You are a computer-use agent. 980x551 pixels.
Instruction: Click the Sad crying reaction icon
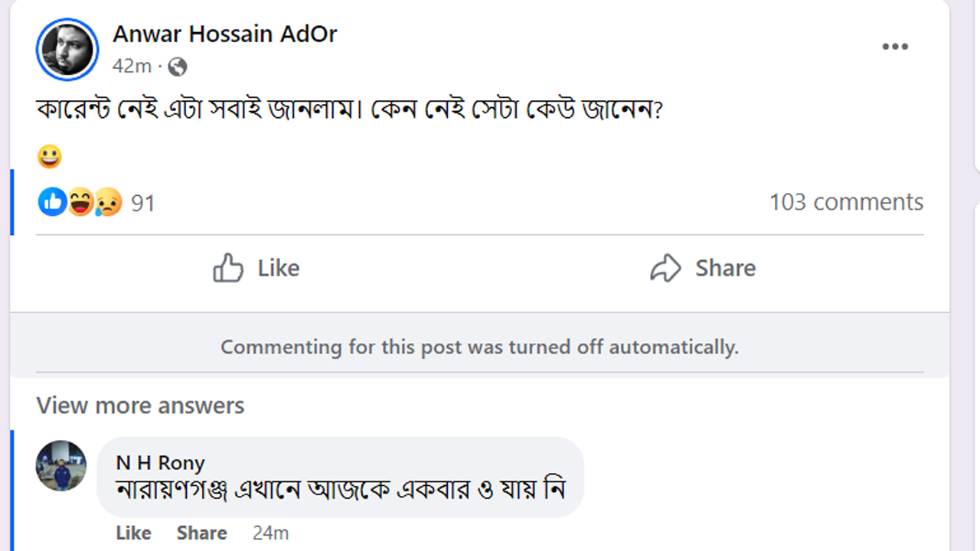coord(108,202)
